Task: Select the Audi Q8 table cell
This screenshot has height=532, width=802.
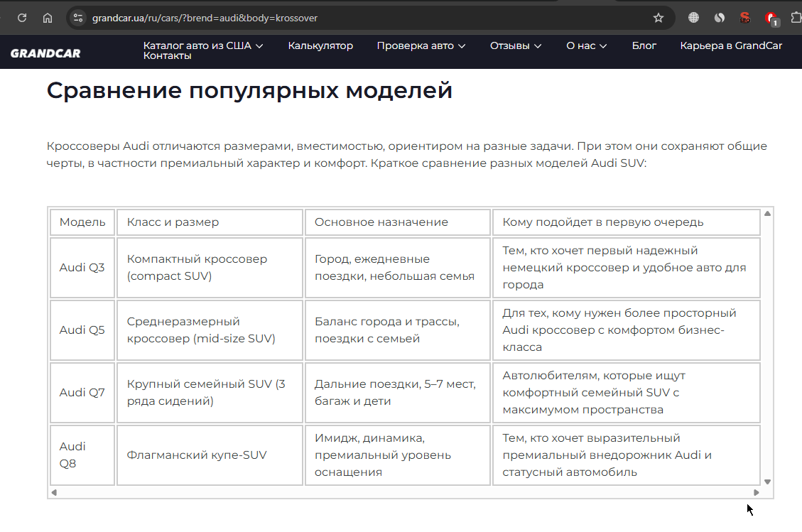Action: point(82,455)
